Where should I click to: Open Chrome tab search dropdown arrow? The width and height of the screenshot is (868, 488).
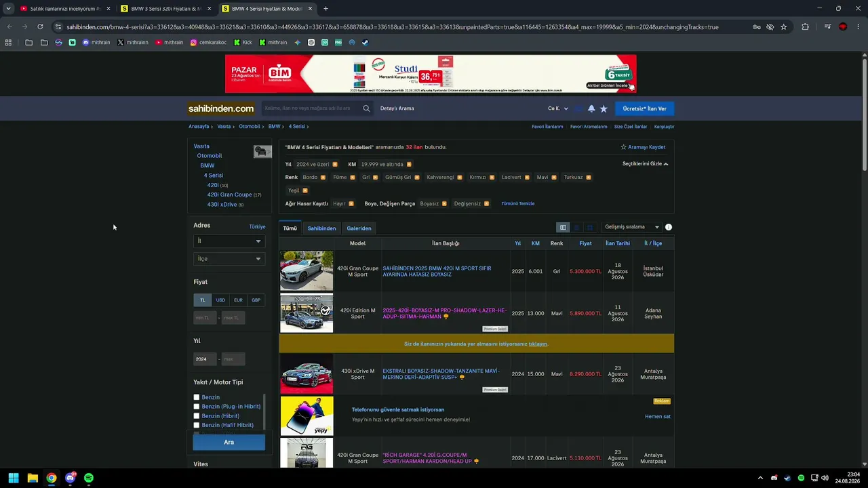(8, 9)
